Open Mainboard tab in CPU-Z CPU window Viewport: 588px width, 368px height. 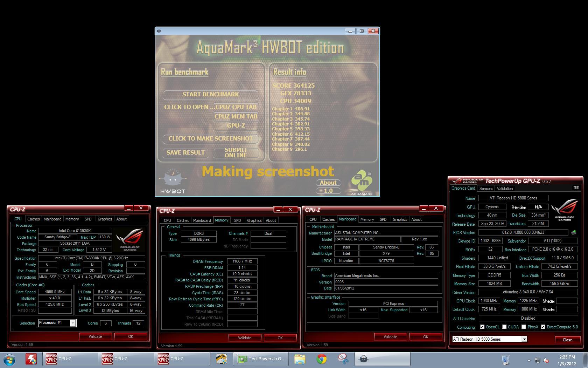52,219
